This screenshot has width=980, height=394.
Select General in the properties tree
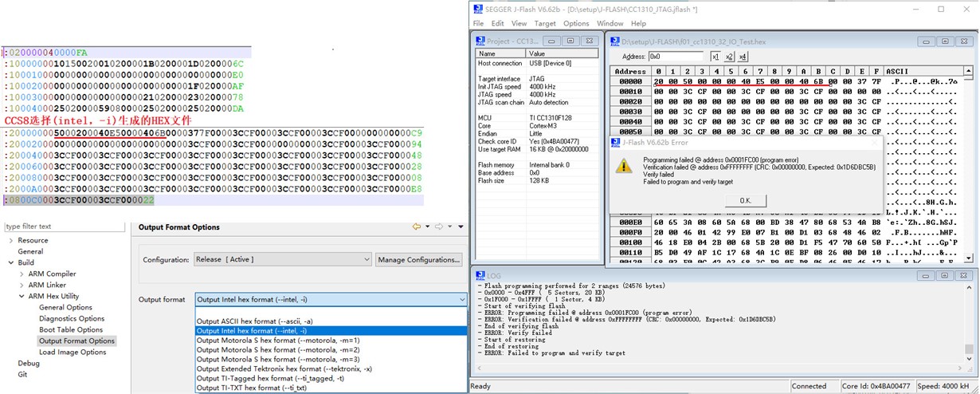[x=30, y=251]
